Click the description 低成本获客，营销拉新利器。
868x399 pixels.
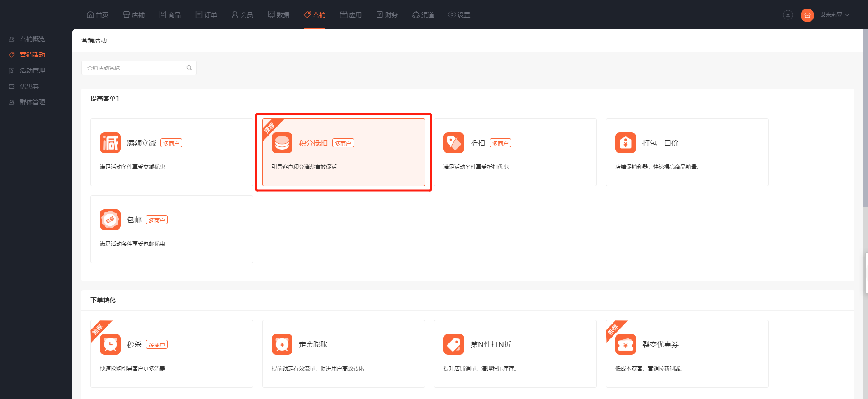point(650,369)
